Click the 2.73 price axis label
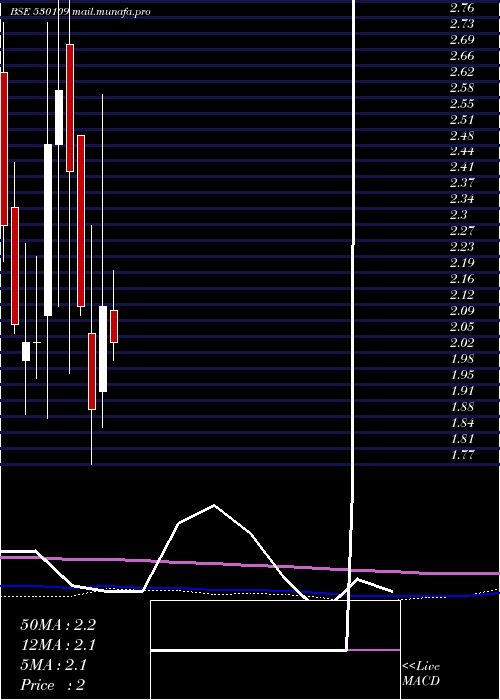 (x=462, y=24)
